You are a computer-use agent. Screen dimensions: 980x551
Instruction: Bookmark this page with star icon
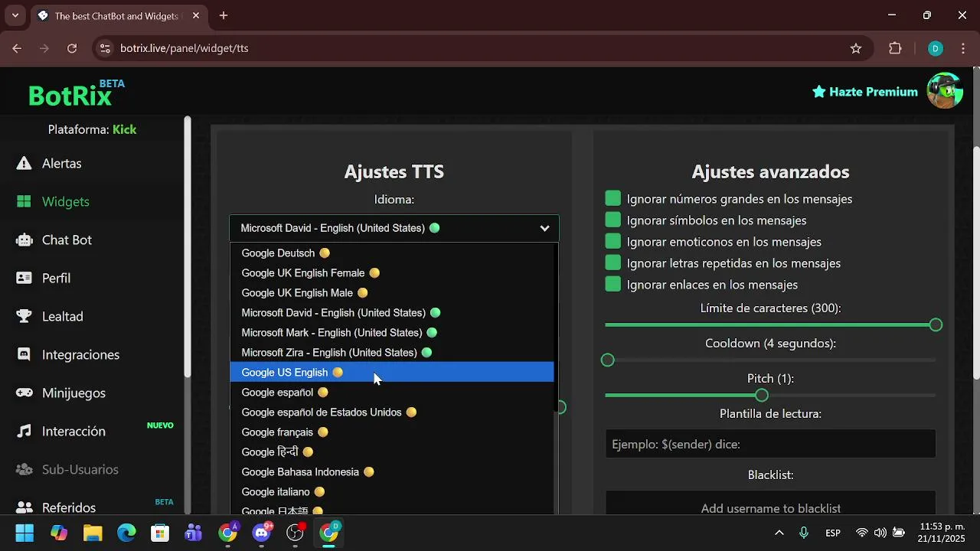(x=856, y=48)
